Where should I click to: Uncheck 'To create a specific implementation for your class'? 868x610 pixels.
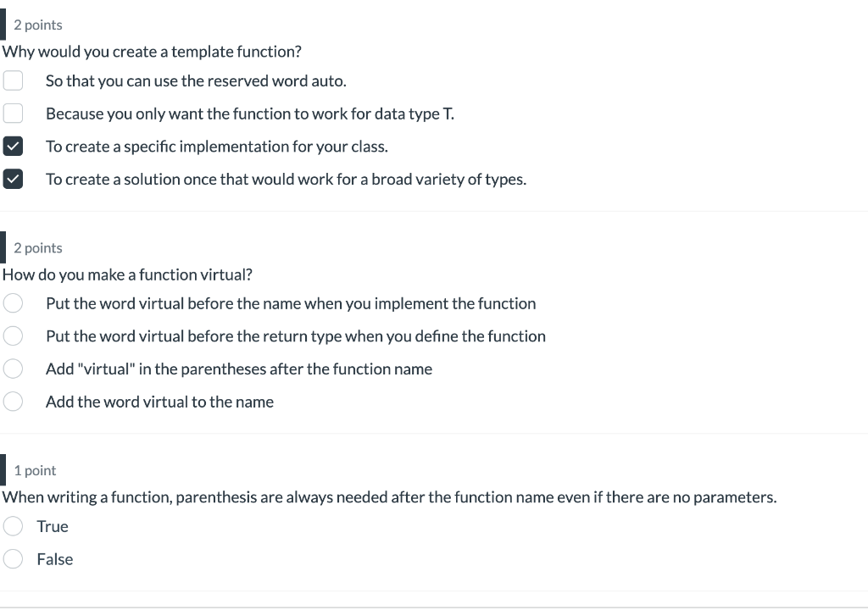13,146
